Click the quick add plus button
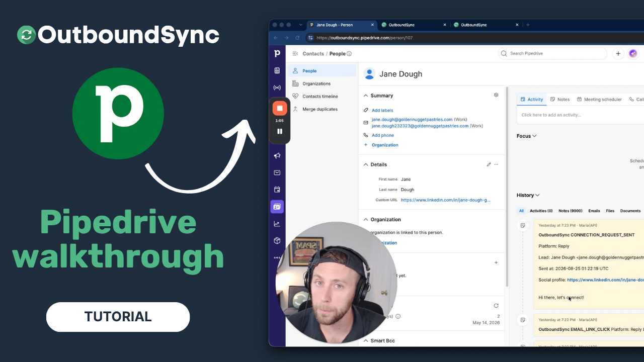Viewport: 644px width, 362px height. pos(618,53)
